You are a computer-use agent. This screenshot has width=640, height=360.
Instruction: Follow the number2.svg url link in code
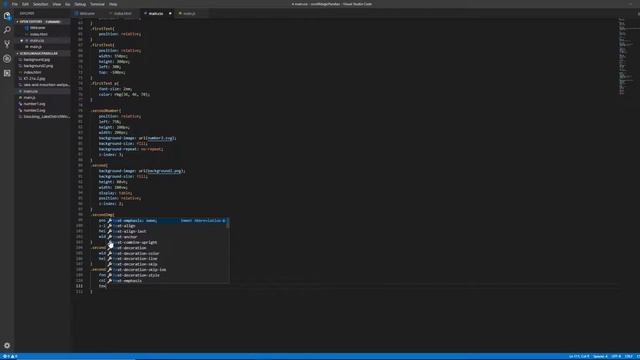[160, 138]
